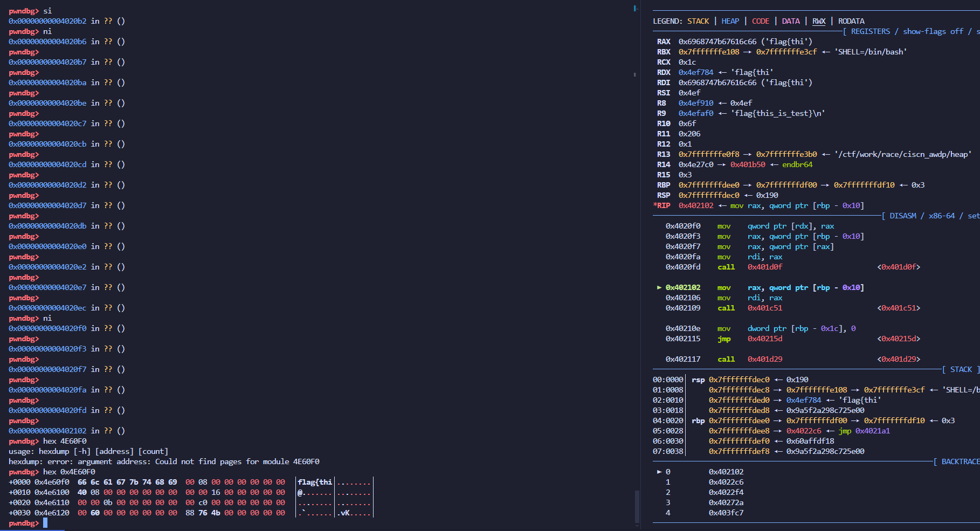Click the R8 register label
The height and width of the screenshot is (531, 980).
pos(661,103)
